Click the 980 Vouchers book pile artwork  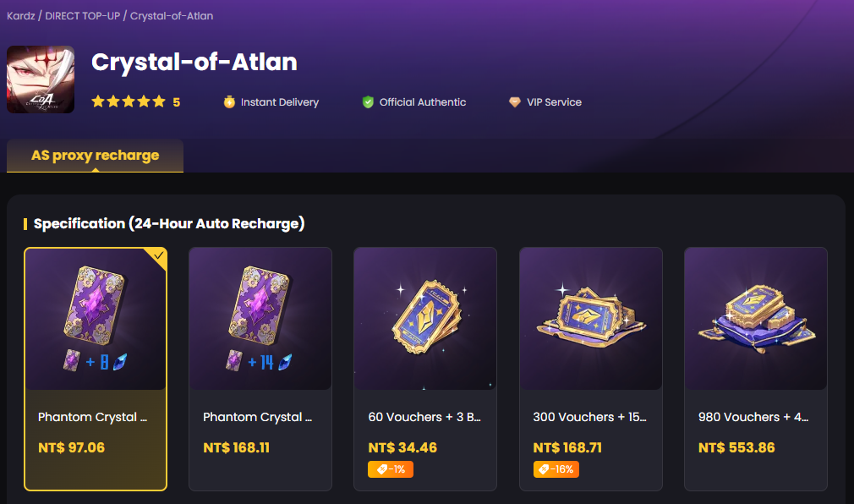pyautogui.click(x=755, y=317)
